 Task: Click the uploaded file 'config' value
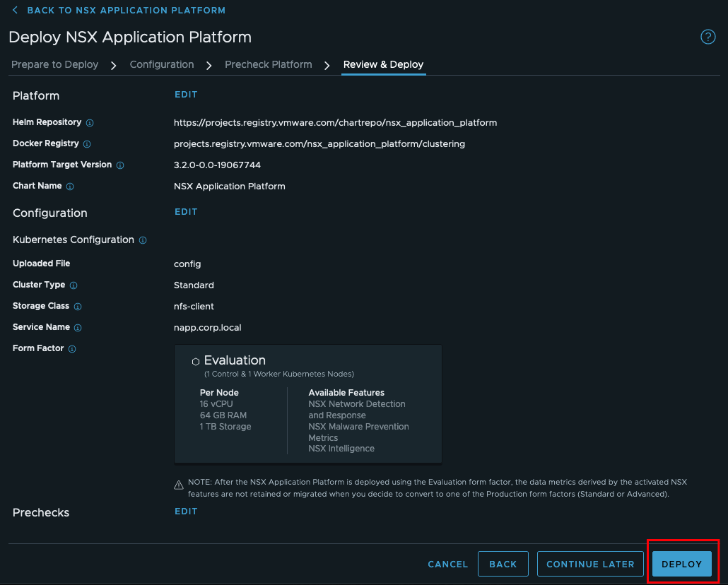[x=187, y=264]
